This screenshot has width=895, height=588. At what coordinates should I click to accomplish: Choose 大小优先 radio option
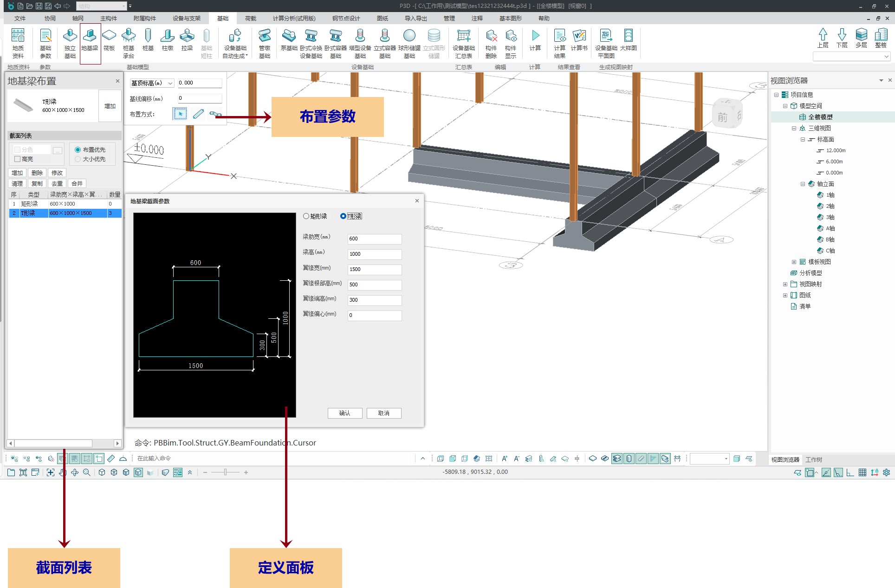click(x=78, y=159)
